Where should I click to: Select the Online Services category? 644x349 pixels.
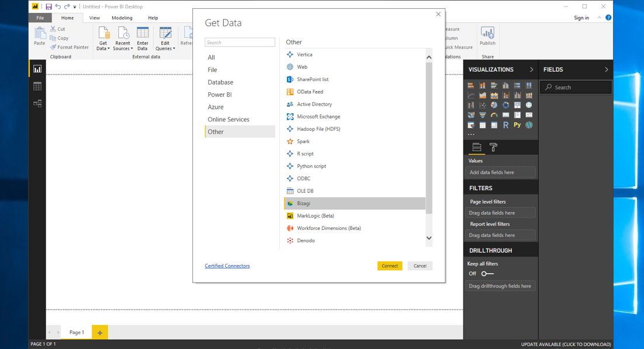point(240,119)
